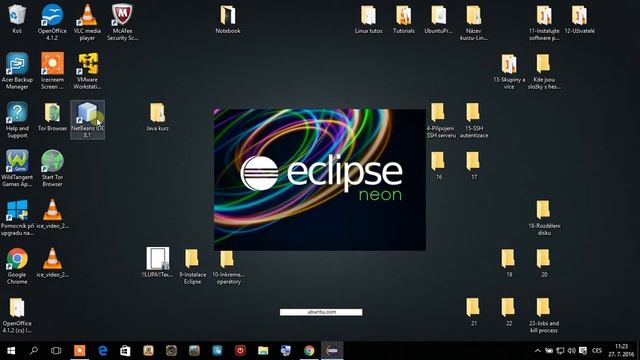Click the ubuntu.com progress bar

[x=321, y=312]
